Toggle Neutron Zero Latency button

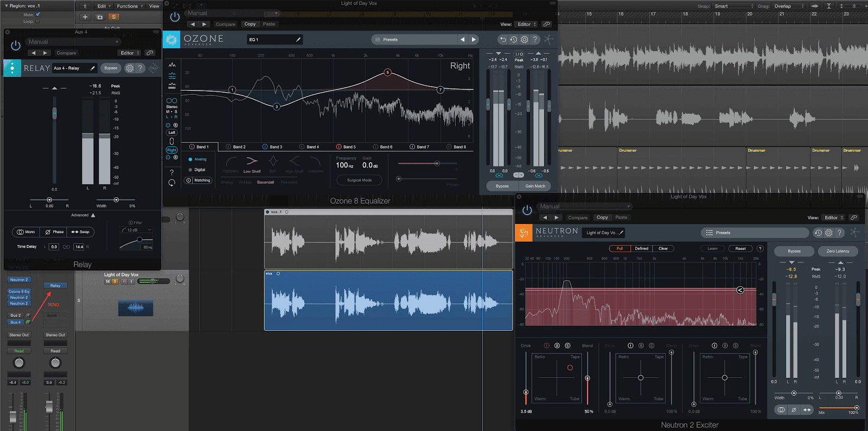pyautogui.click(x=838, y=251)
